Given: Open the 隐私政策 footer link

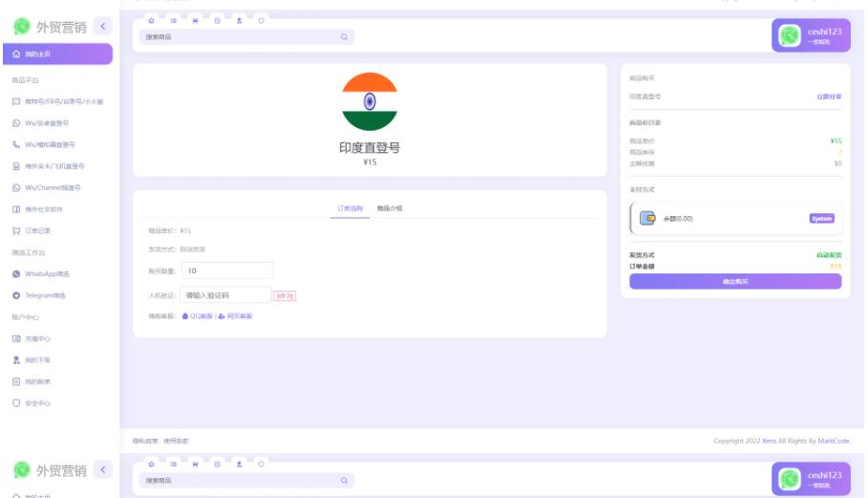Looking at the screenshot, I should click(145, 441).
